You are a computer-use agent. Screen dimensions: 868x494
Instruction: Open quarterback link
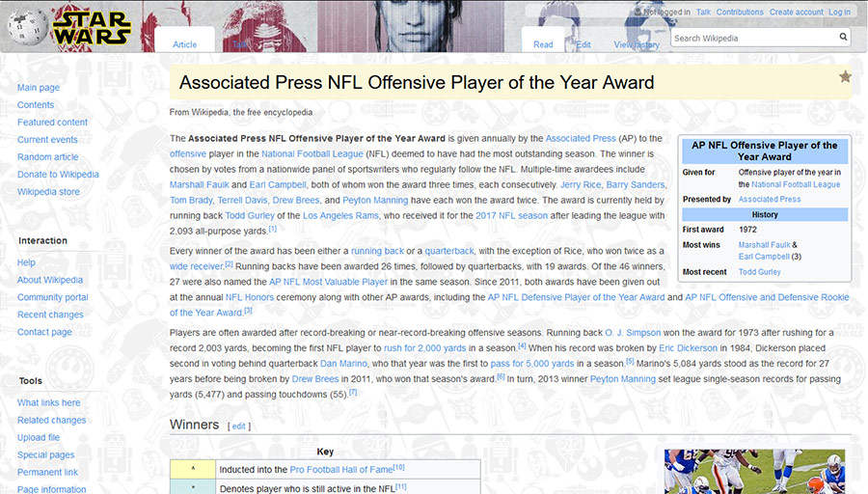tap(448, 252)
